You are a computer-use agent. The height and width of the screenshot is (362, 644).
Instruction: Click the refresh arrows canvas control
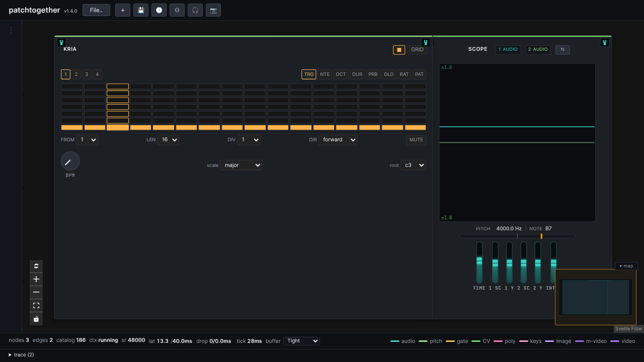[36, 266]
